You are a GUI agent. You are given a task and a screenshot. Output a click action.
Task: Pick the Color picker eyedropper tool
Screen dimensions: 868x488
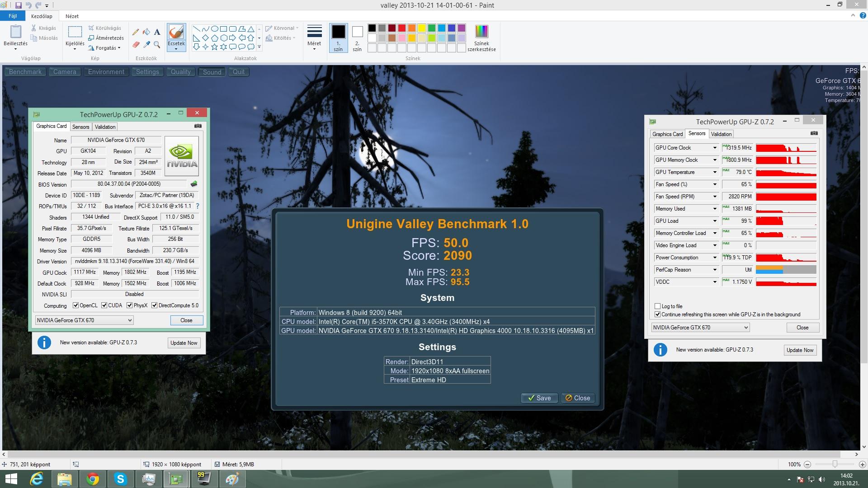[x=146, y=44]
